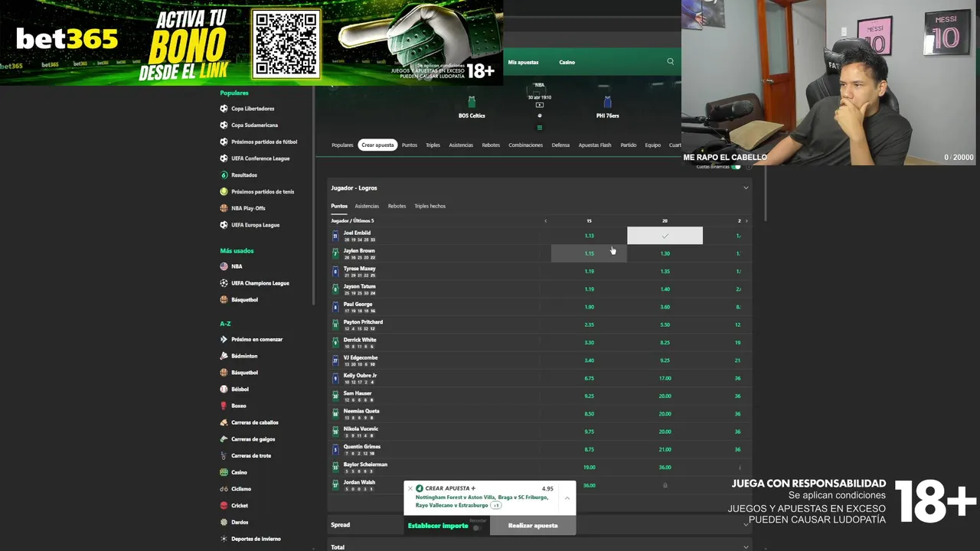
Task: Open the search magnifier icon
Action: click(670, 62)
